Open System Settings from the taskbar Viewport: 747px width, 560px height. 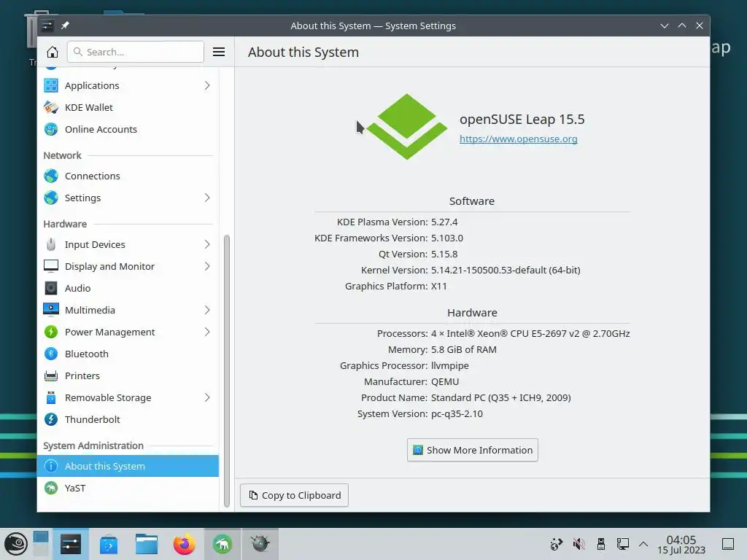(71, 544)
